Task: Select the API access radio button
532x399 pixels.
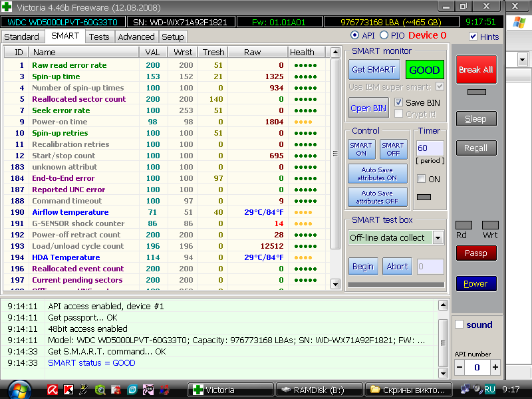Action: pyautogui.click(x=354, y=35)
